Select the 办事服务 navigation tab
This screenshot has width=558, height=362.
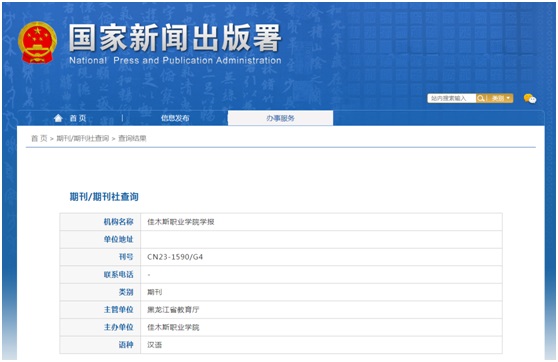pos(280,118)
